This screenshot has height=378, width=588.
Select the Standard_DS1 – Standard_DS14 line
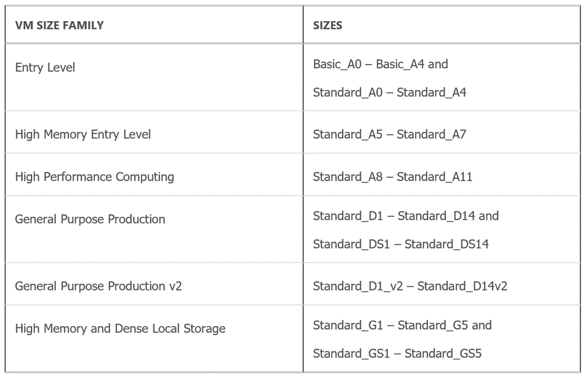[401, 245]
